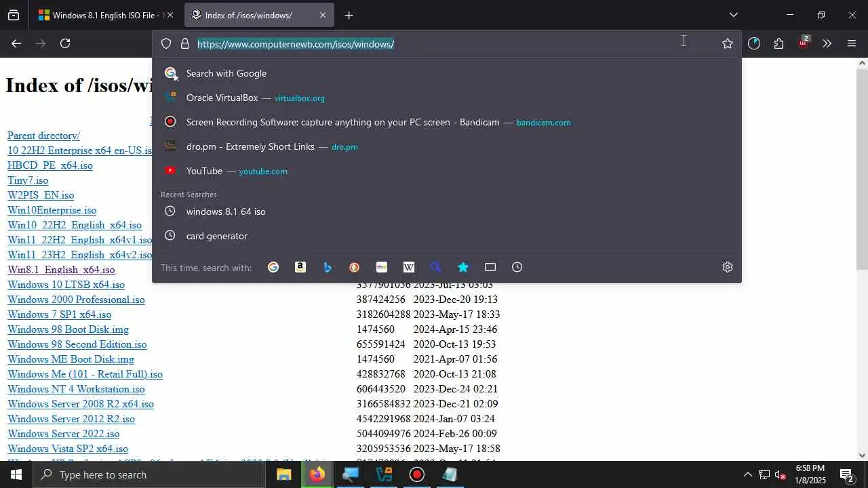The width and height of the screenshot is (868, 488).
Task: Select the Index of /isos/windows/ tab
Action: tap(259, 15)
